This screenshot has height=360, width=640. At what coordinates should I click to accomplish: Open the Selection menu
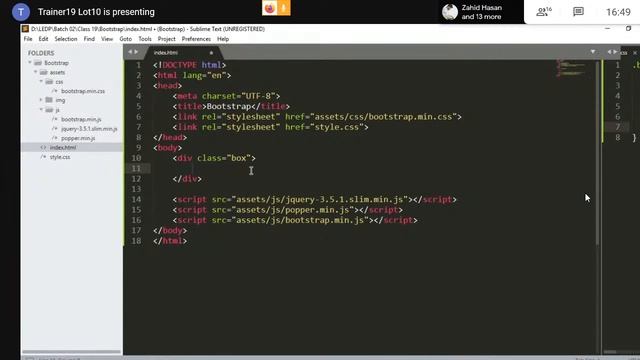pos(66,39)
